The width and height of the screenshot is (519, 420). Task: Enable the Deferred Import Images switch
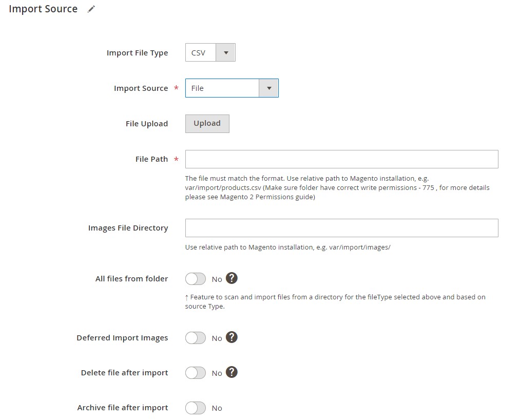195,338
